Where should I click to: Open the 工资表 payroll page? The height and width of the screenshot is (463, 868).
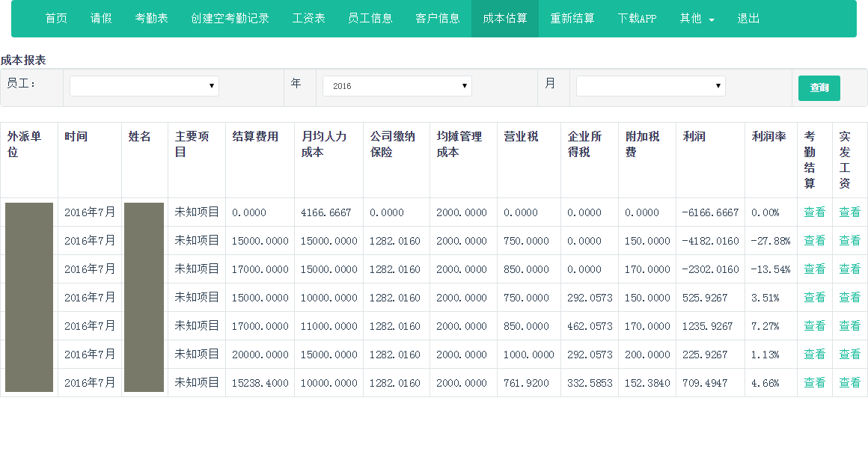pos(308,19)
